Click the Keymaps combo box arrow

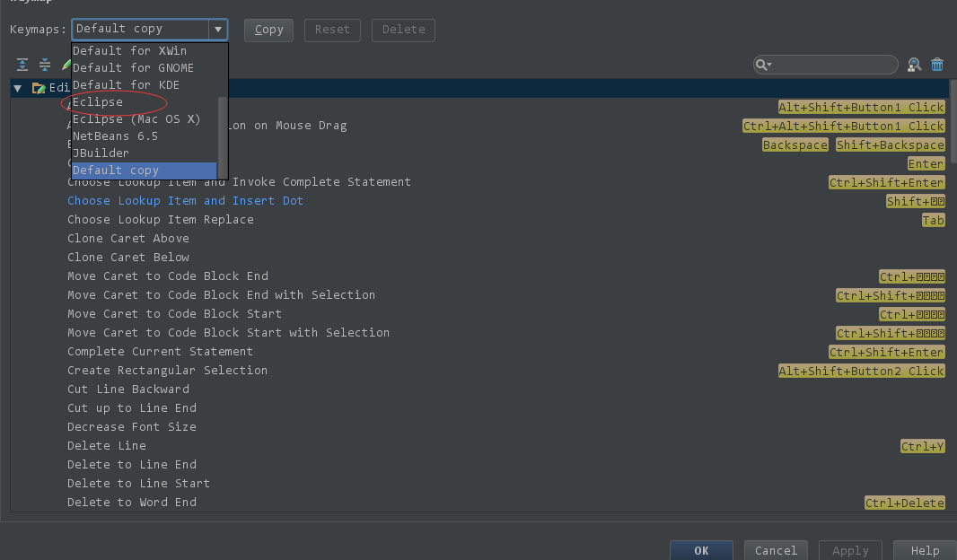[x=218, y=30]
